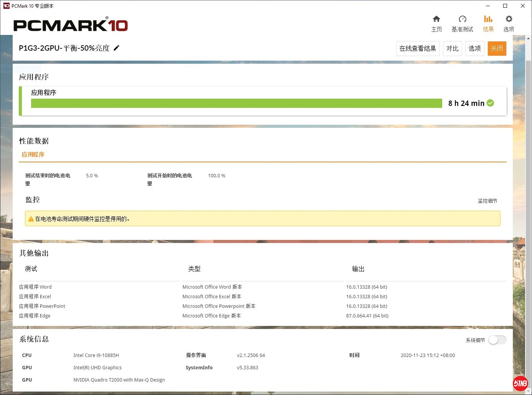This screenshot has height=395, width=532.
Task: Open the Benchmarks (基准测试) gauge icon
Action: click(x=462, y=19)
